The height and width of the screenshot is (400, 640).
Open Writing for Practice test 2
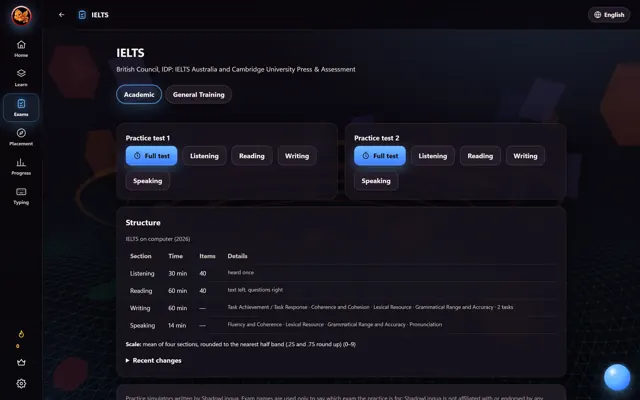point(525,156)
